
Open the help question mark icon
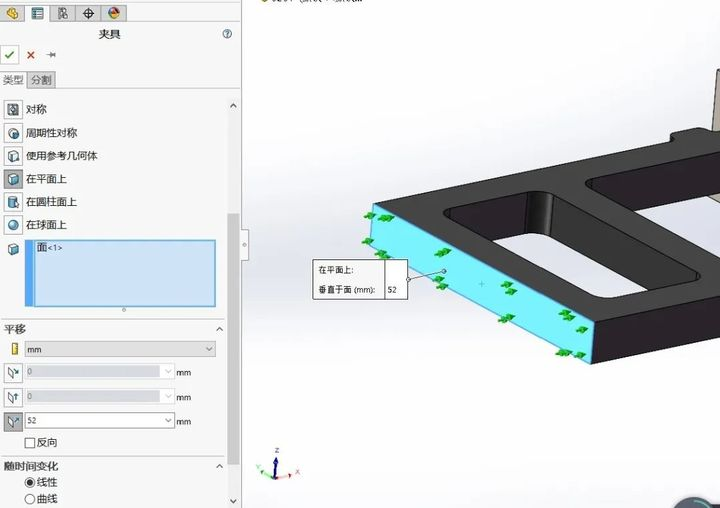coord(227,34)
